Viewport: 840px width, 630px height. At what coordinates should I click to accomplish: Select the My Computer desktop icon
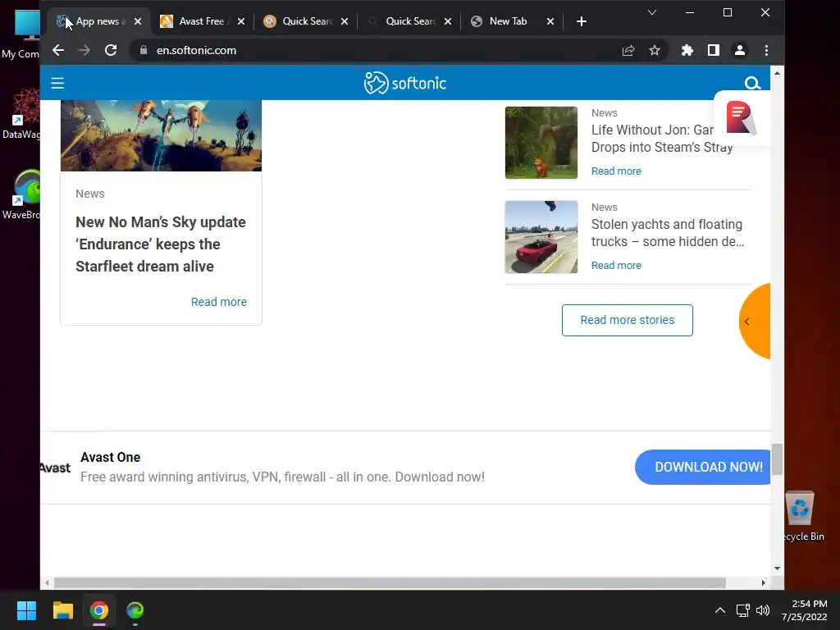pos(21,34)
